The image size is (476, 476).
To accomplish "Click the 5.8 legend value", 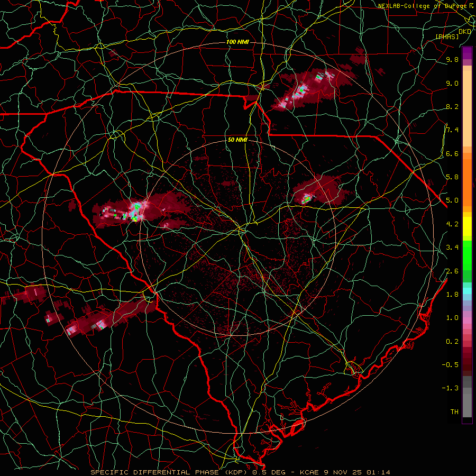I will 452,177.
